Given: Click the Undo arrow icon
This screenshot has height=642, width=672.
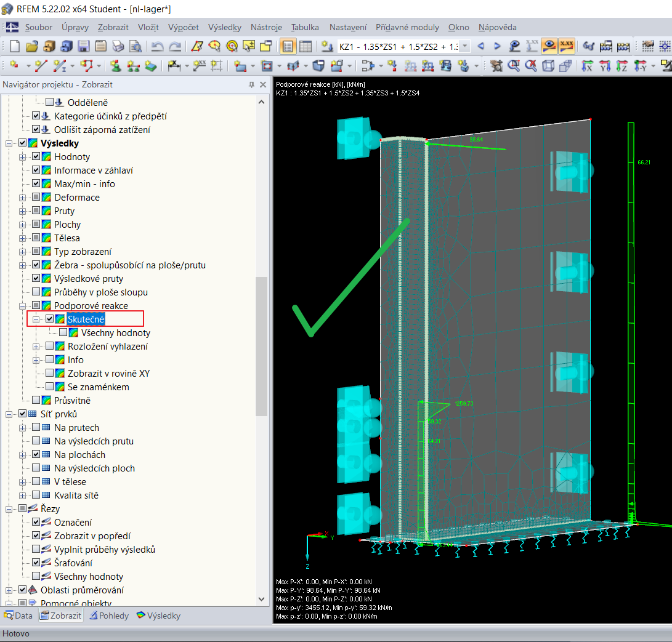Looking at the screenshot, I should tap(158, 46).
